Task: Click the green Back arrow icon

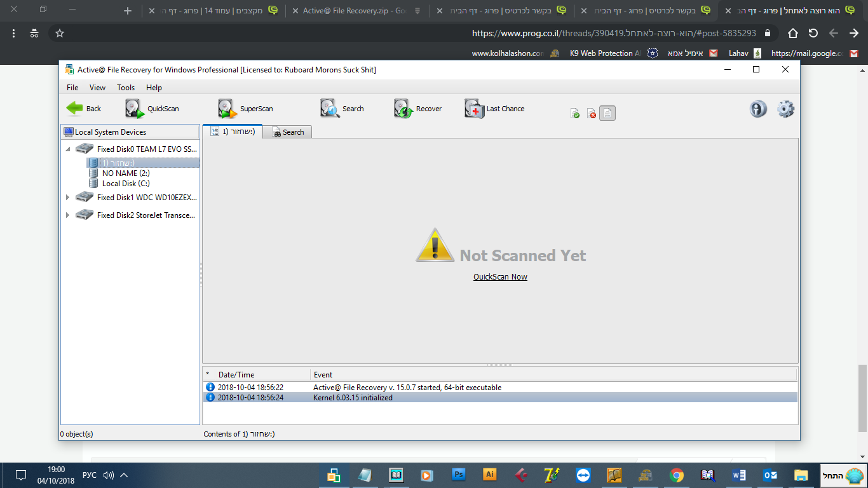Action: pos(75,109)
